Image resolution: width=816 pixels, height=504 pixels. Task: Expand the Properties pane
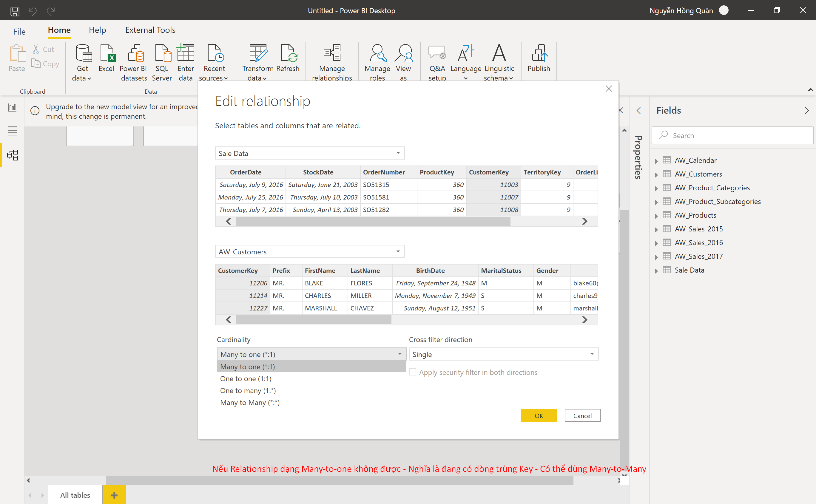[x=638, y=110]
